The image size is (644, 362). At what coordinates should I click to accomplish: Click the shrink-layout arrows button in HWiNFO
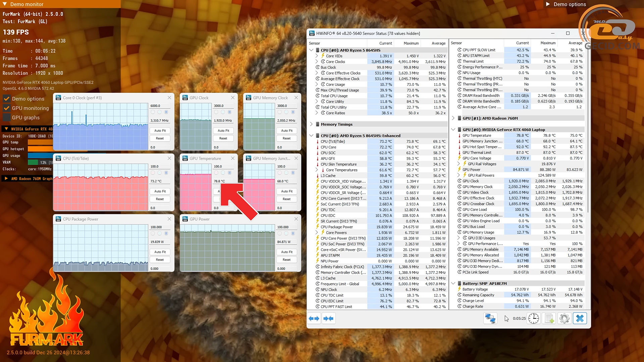(x=328, y=318)
